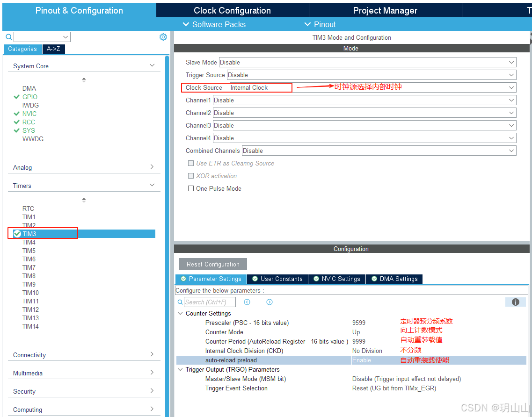Select RTC in timers list
532x417 pixels.
[28, 208]
